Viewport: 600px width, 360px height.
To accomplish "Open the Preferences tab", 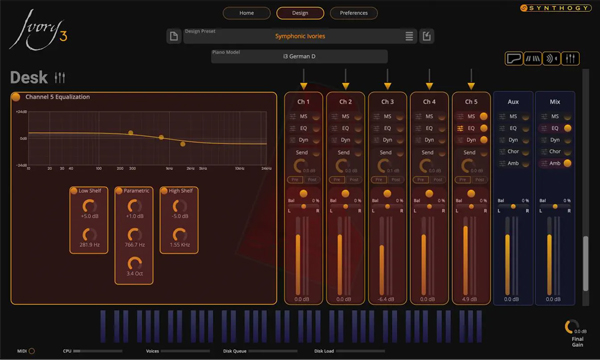I will coord(354,13).
